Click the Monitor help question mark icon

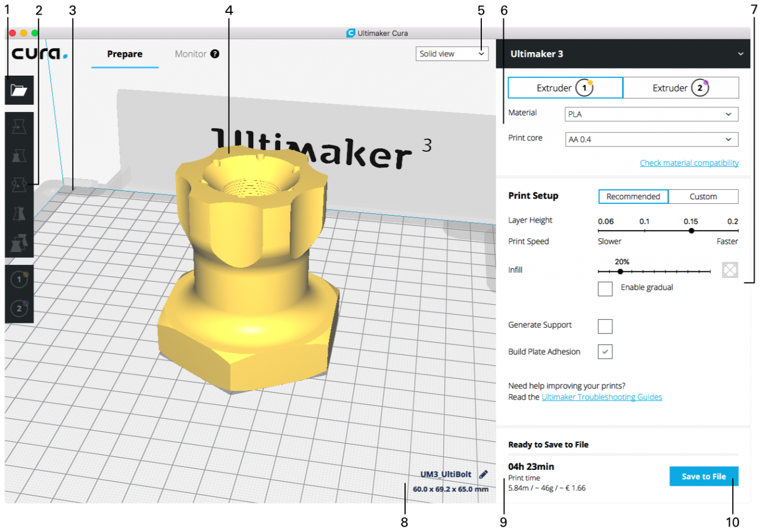[x=215, y=54]
